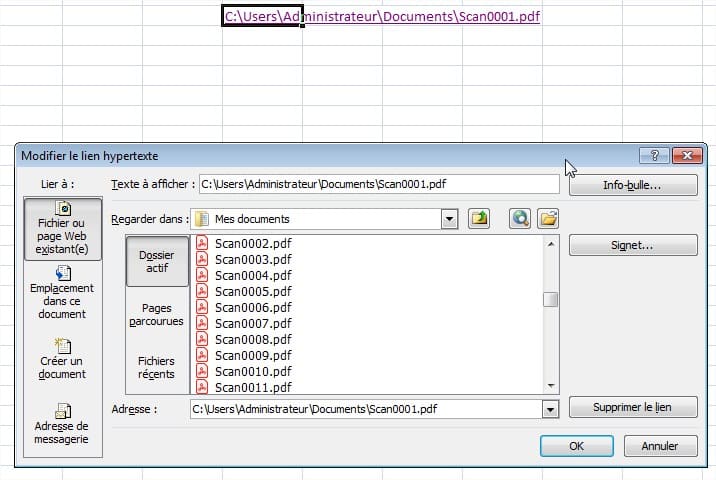The width and height of the screenshot is (716, 480).
Task: Select Scan0008.pdf in file list
Action: pyautogui.click(x=253, y=339)
